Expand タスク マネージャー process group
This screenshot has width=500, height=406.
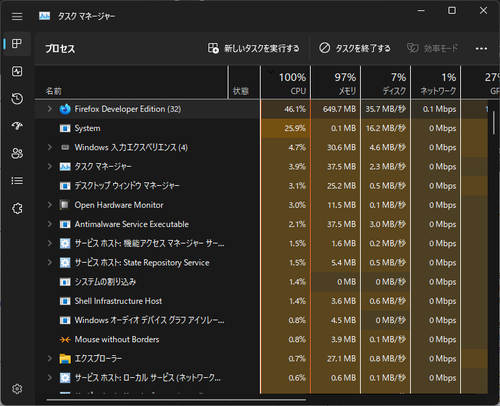[50, 166]
